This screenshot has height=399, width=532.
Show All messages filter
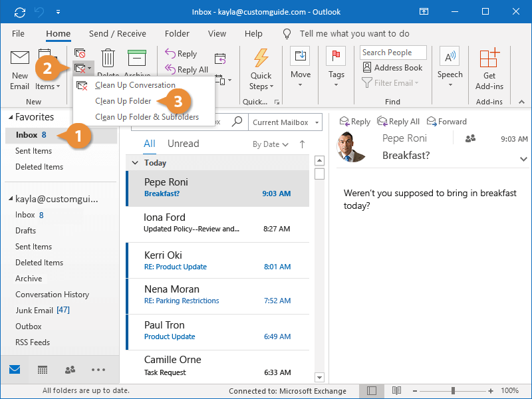coord(149,144)
